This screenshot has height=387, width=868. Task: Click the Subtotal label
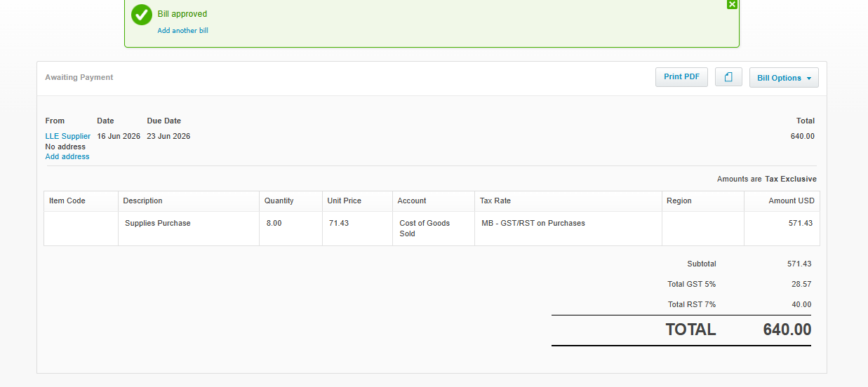tap(702, 264)
